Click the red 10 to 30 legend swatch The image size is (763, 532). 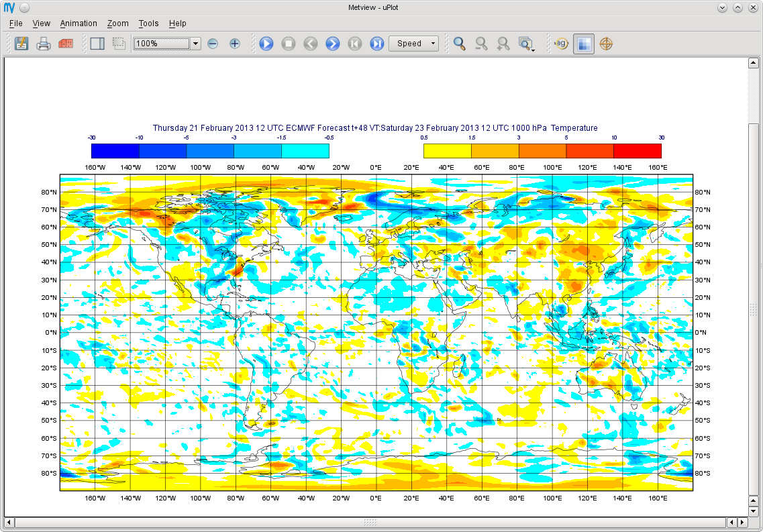click(638, 151)
